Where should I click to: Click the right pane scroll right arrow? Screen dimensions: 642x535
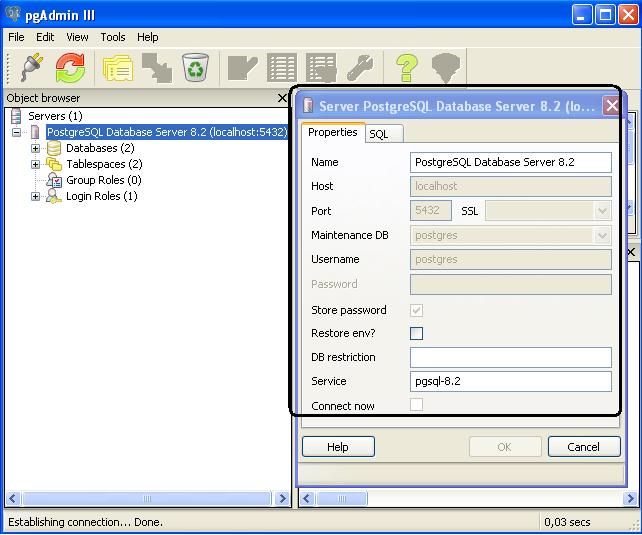(x=630, y=499)
